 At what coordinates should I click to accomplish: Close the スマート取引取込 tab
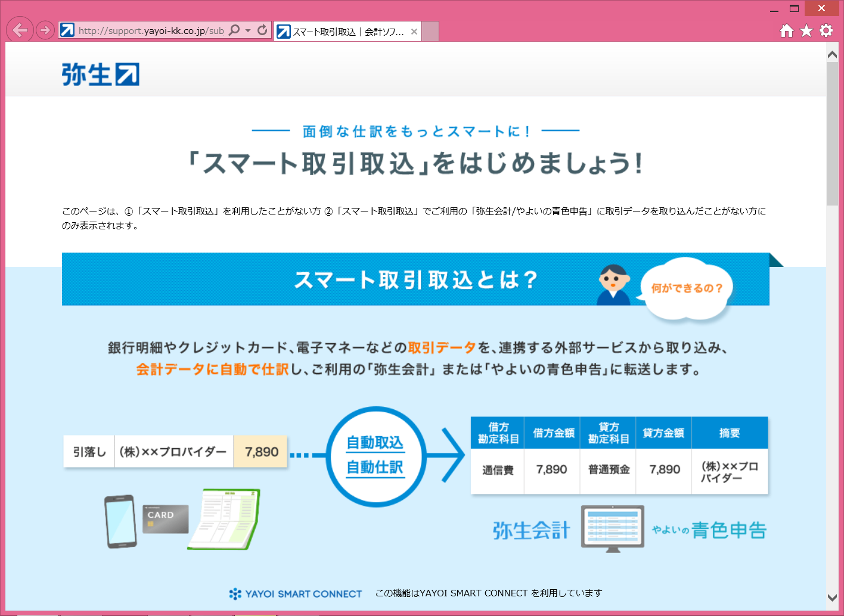(x=414, y=32)
